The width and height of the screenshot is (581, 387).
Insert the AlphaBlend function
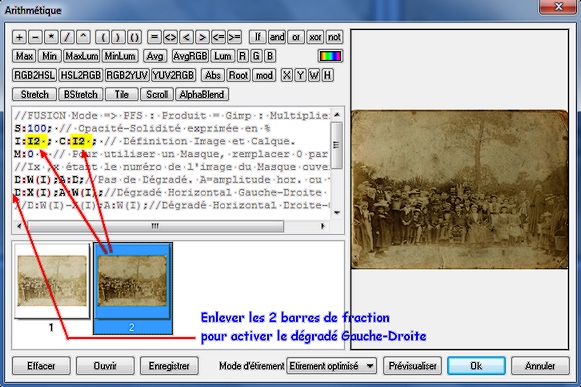point(202,94)
